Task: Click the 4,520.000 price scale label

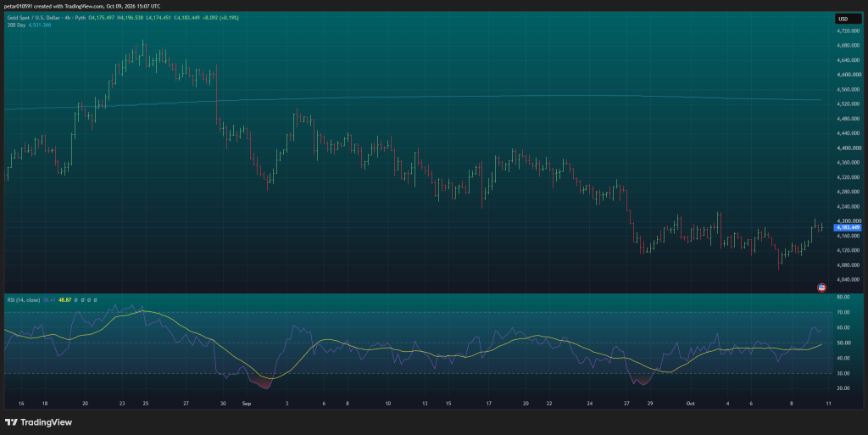Action: click(849, 104)
